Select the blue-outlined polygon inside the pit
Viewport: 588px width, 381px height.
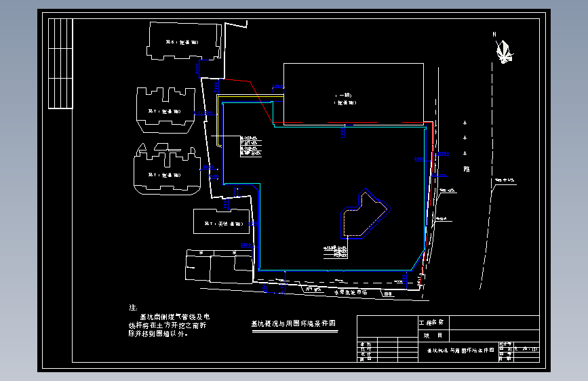[x=366, y=214]
